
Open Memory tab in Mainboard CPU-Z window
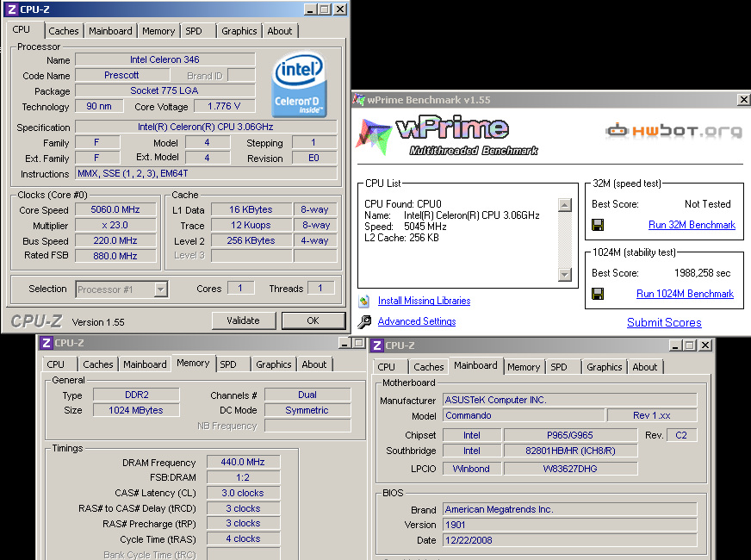524,367
